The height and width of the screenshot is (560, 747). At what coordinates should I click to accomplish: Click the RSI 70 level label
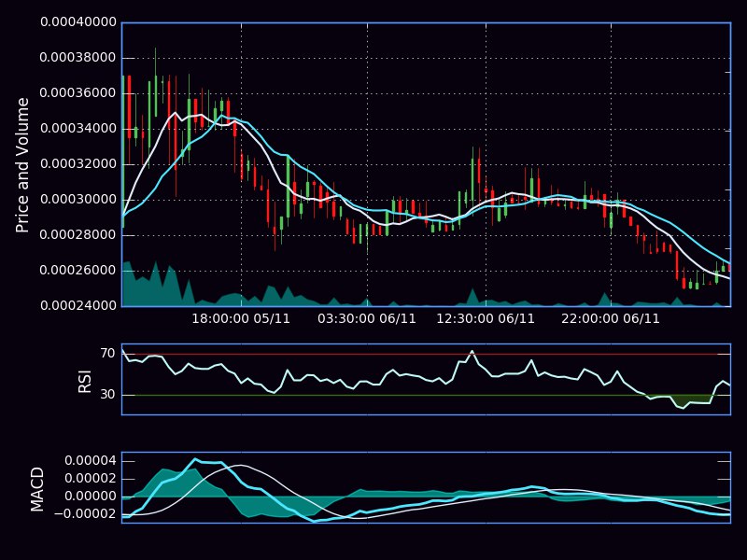point(108,354)
